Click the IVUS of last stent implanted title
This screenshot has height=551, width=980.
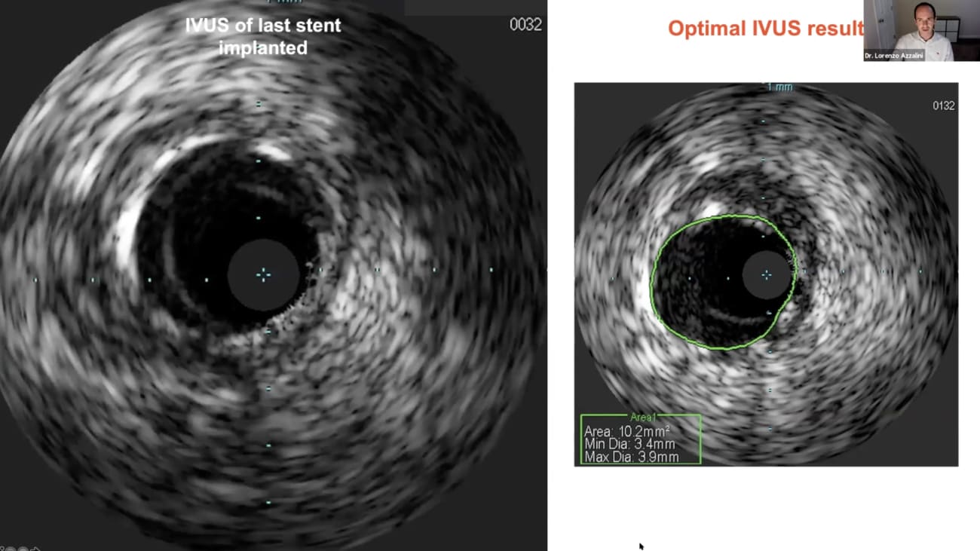pos(262,37)
